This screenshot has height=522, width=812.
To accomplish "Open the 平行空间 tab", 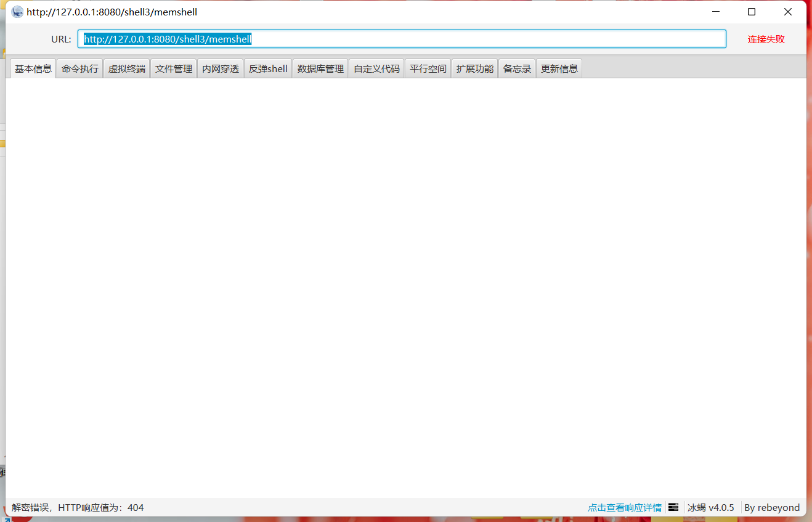I will [428, 68].
